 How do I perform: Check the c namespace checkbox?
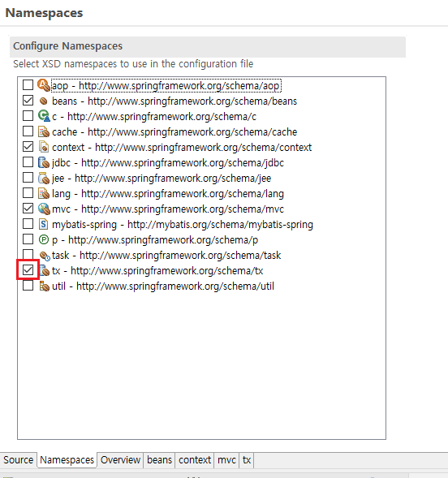click(28, 116)
